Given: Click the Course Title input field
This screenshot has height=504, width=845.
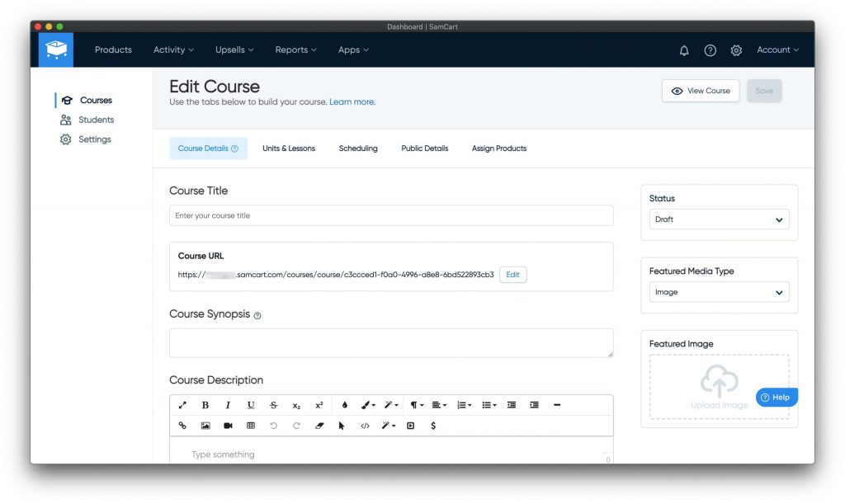Looking at the screenshot, I should point(391,215).
